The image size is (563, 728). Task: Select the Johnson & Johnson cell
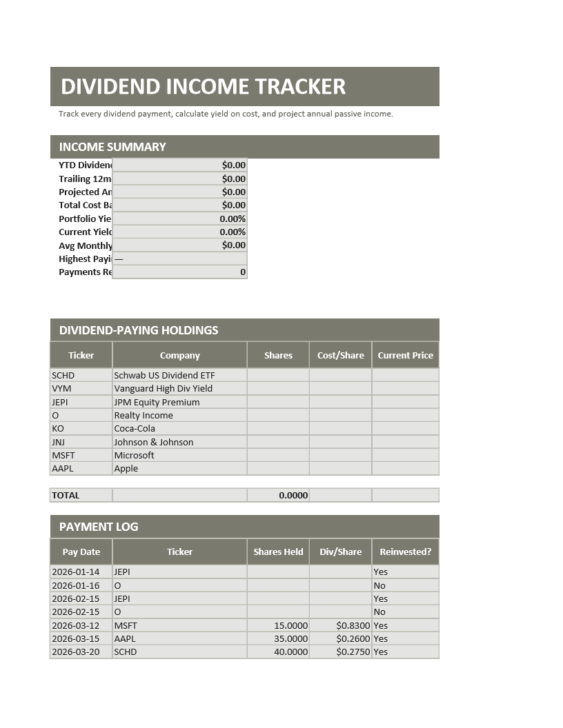(x=180, y=442)
